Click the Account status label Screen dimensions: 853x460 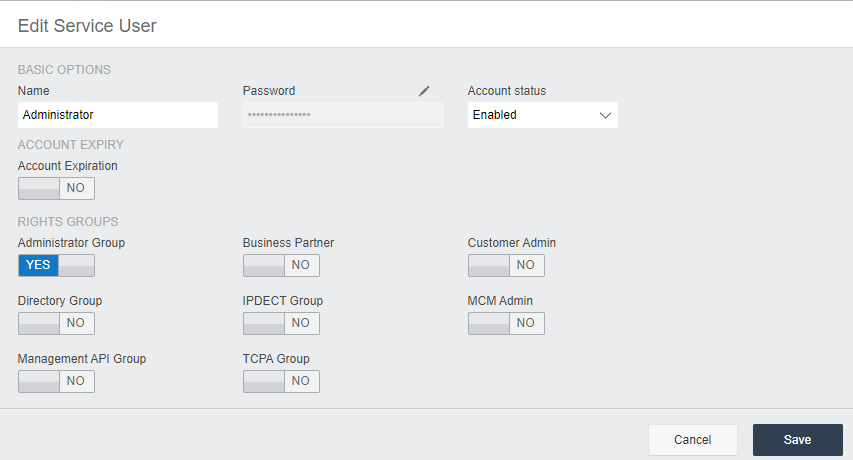507,91
